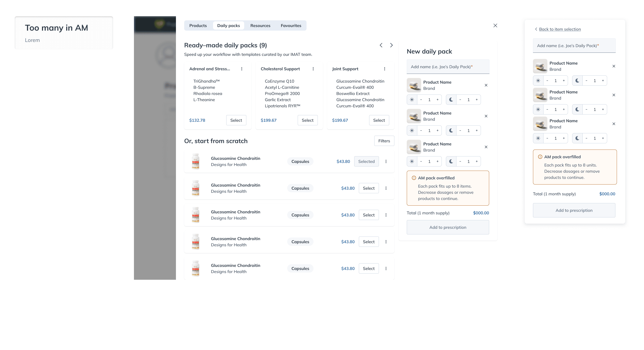
Task: Decrease PM dosage of second product in mobile panel
Action: 586,109
